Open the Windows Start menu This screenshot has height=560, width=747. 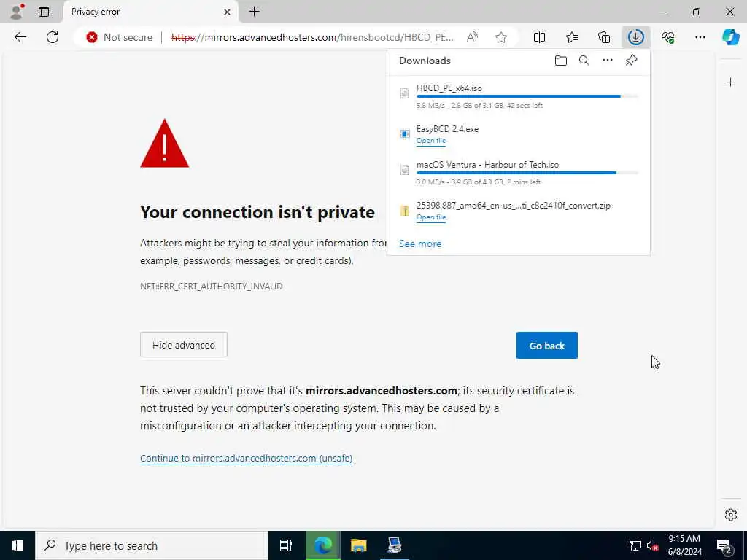[x=18, y=545]
